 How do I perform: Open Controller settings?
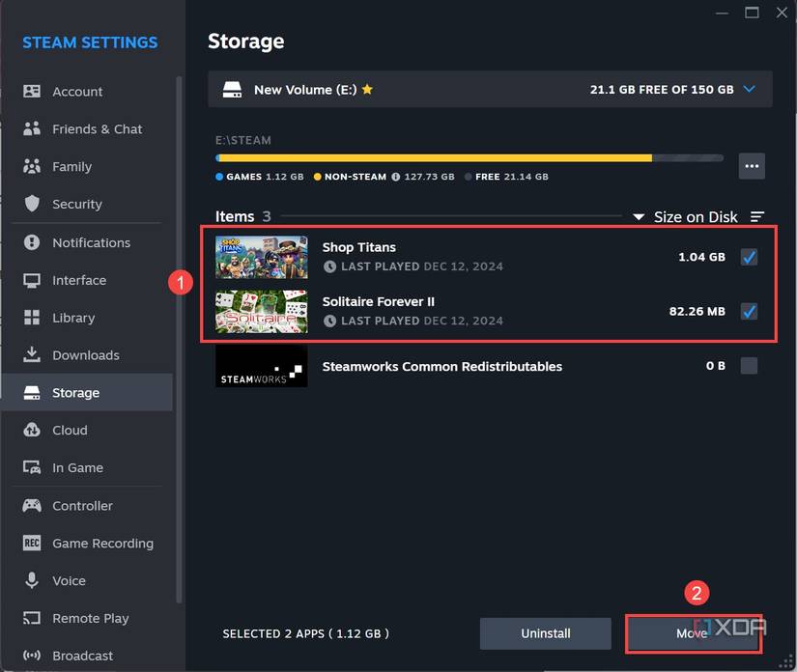(x=87, y=505)
